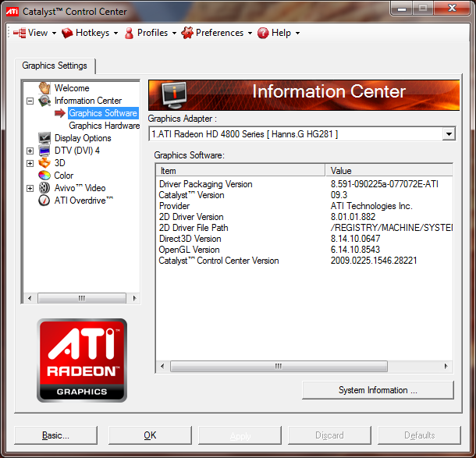This screenshot has height=458, width=476.
Task: Expand the DTV (DVI) 4 tree node
Action: (30, 151)
